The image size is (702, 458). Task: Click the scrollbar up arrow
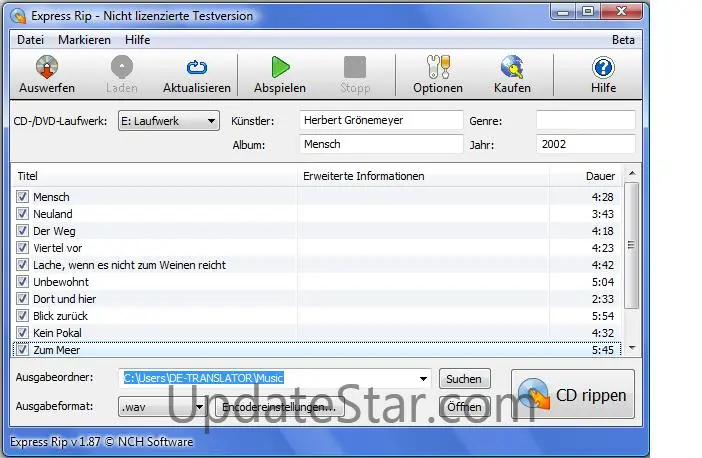[632, 173]
